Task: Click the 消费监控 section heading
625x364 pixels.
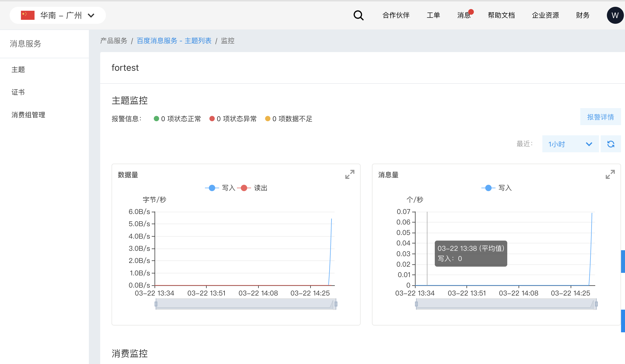Action: [x=130, y=354]
